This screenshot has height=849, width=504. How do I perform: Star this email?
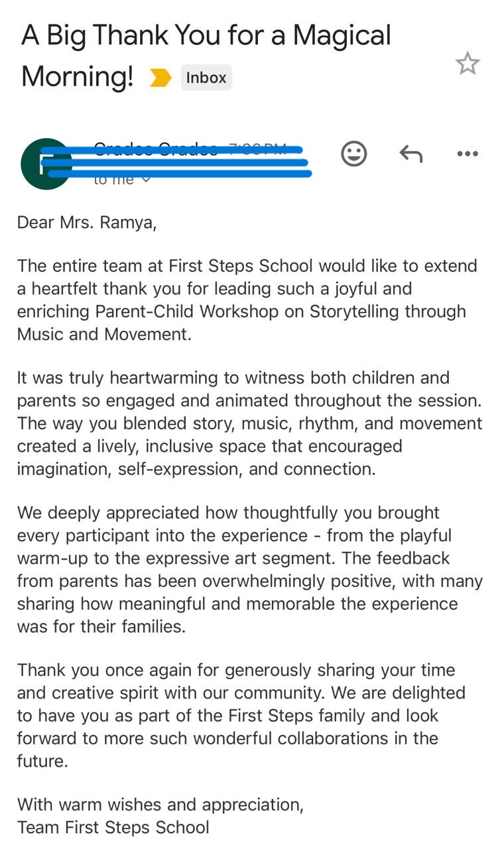(x=467, y=64)
